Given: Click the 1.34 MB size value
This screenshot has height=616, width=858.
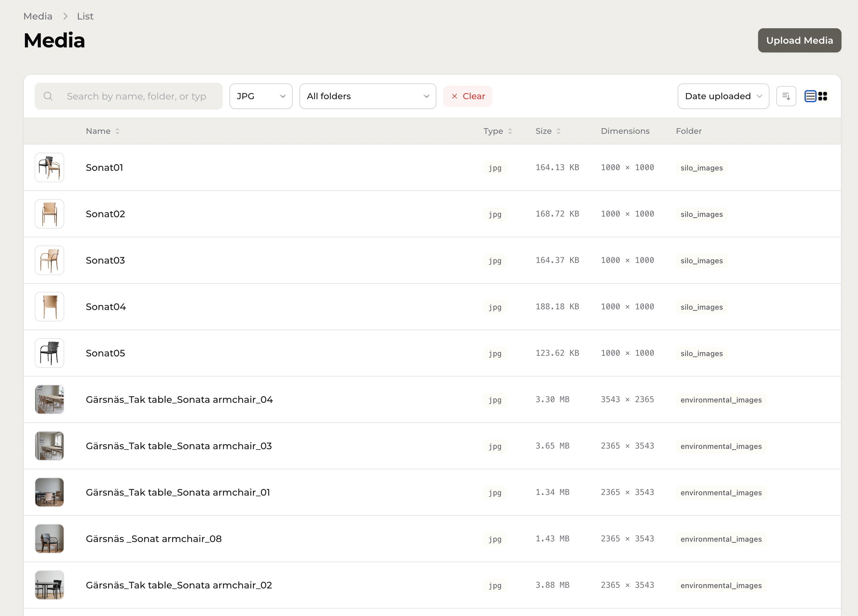Looking at the screenshot, I should click(x=552, y=492).
